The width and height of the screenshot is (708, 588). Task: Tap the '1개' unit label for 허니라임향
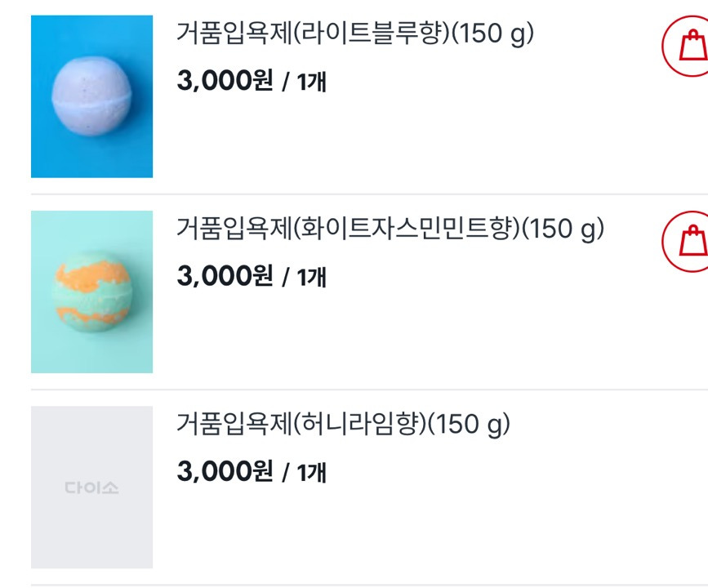(x=311, y=473)
